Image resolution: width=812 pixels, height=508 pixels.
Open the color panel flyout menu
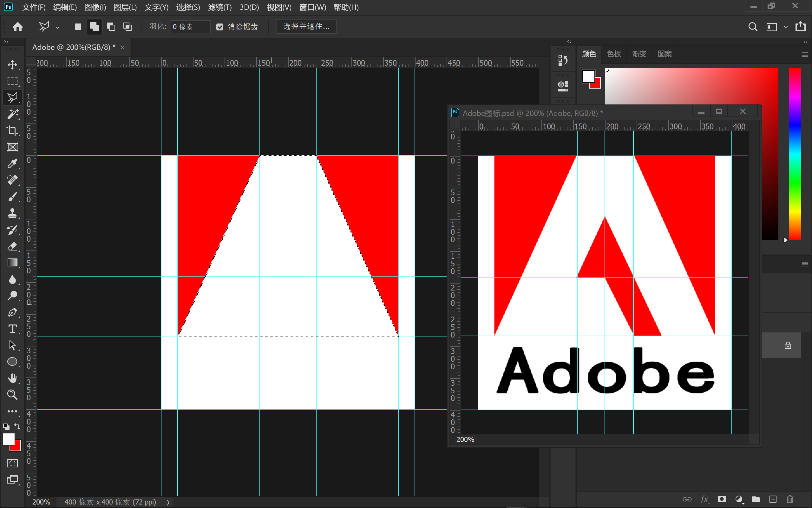pyautogui.click(x=805, y=54)
